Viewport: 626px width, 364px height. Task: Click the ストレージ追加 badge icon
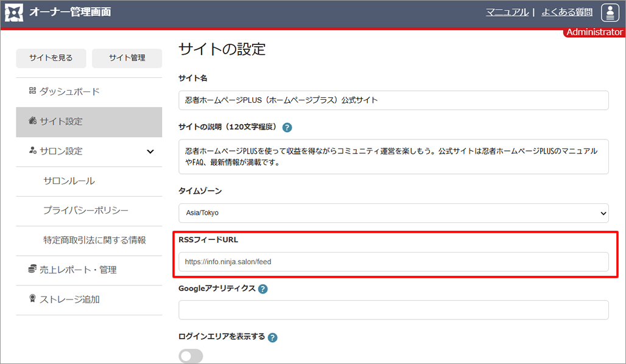32,299
